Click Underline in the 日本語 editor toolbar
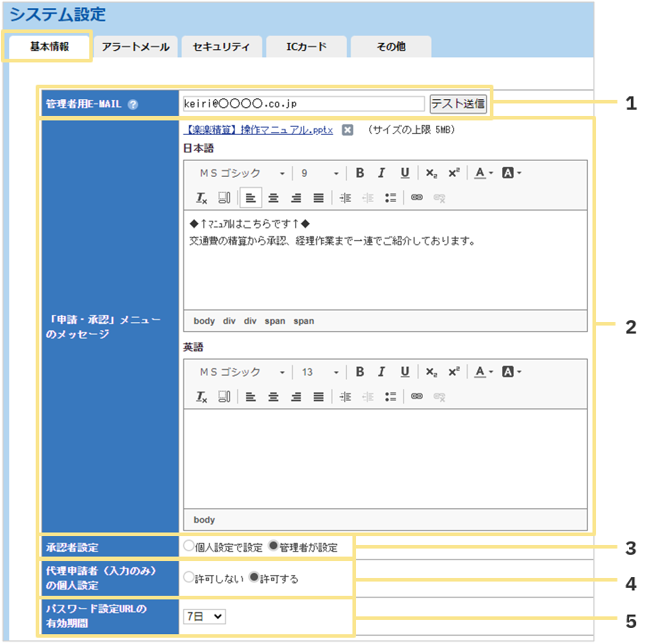646x644 pixels. pos(404,173)
